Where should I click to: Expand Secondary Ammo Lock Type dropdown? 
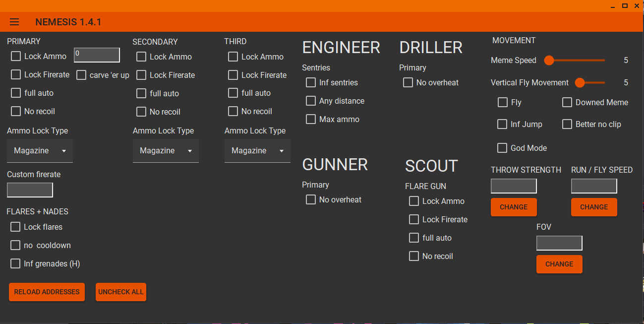(x=166, y=151)
